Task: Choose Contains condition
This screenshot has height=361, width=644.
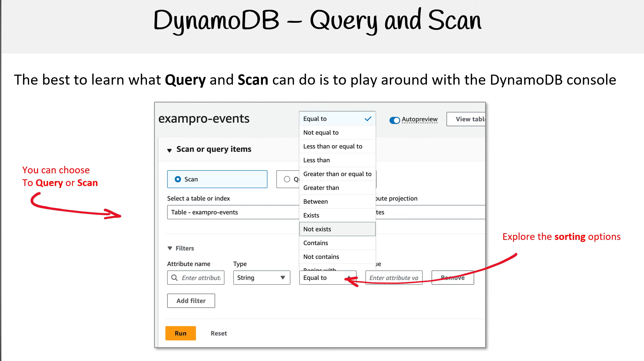Action: (337, 243)
